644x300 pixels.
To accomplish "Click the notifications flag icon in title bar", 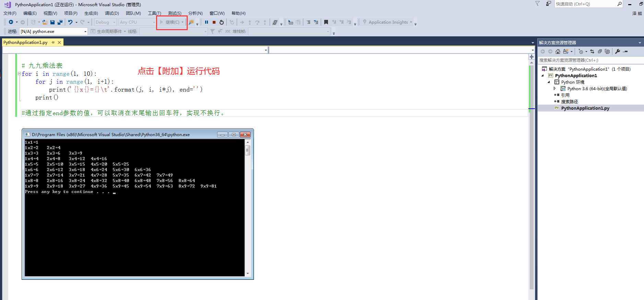I will pos(538,4).
